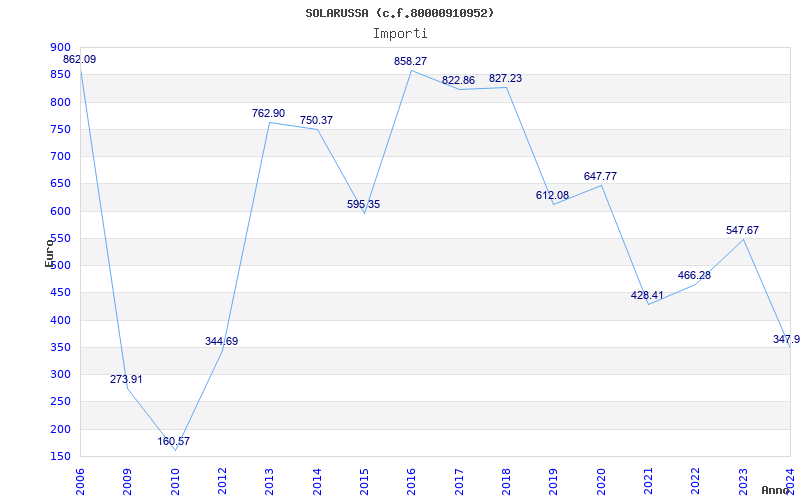Select the 428.41 data label
800x500 pixels.
[x=647, y=295]
